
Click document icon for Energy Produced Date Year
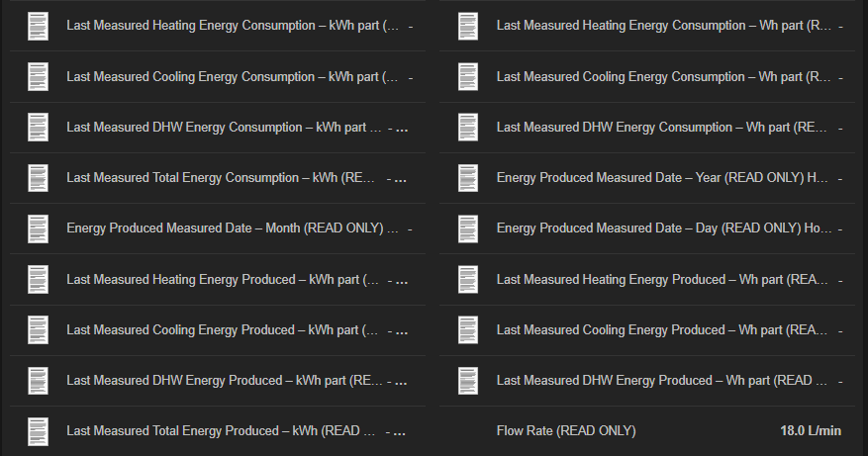click(468, 178)
